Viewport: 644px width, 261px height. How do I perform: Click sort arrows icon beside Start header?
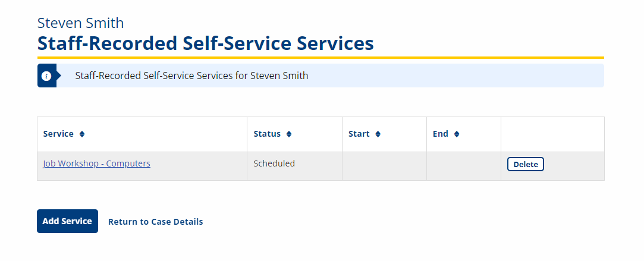click(x=378, y=134)
